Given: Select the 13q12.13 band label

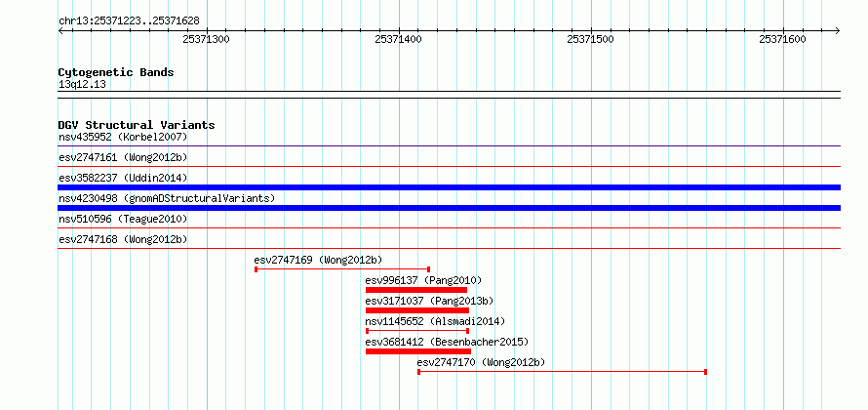Looking at the screenshot, I should [82, 84].
